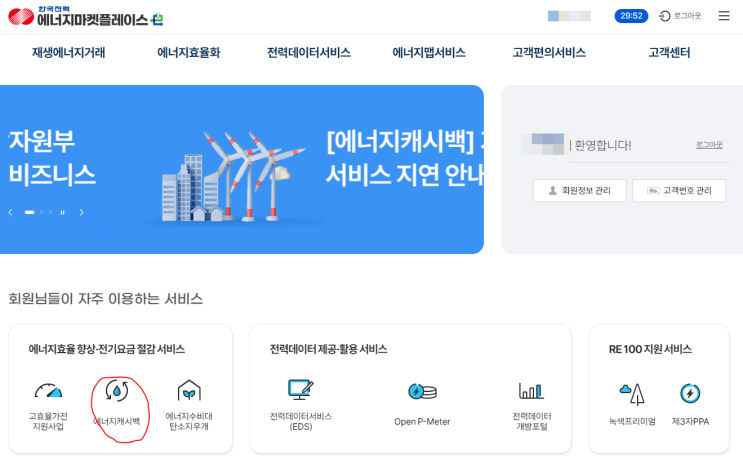Open the 전력데이터 개방포털 chart icon

coord(531,391)
